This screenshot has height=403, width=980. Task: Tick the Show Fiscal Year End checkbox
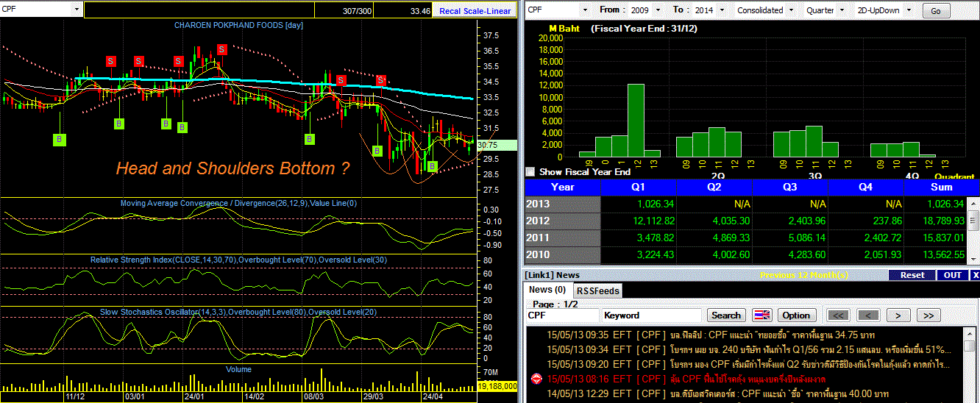(x=530, y=171)
